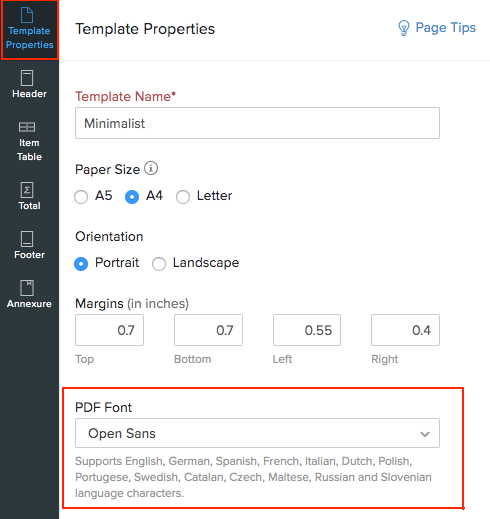Click the Top margin field
Screen dimensions: 490x519
pyautogui.click(x=109, y=330)
